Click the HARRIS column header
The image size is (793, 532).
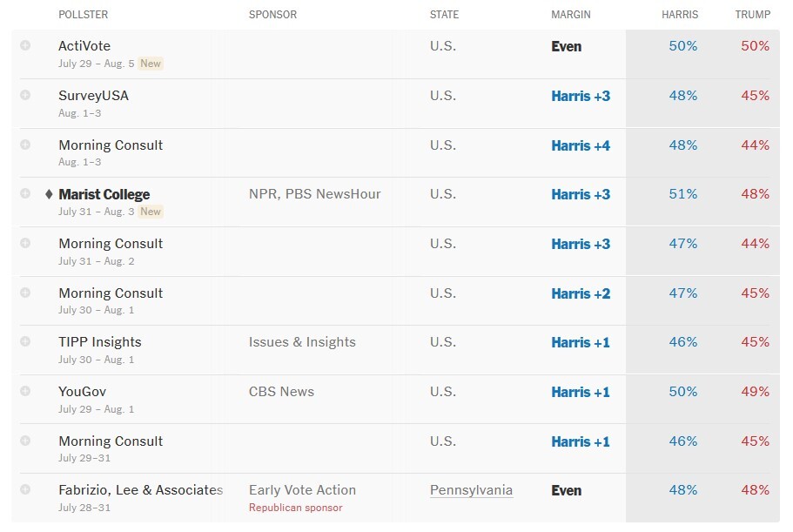pyautogui.click(x=679, y=15)
